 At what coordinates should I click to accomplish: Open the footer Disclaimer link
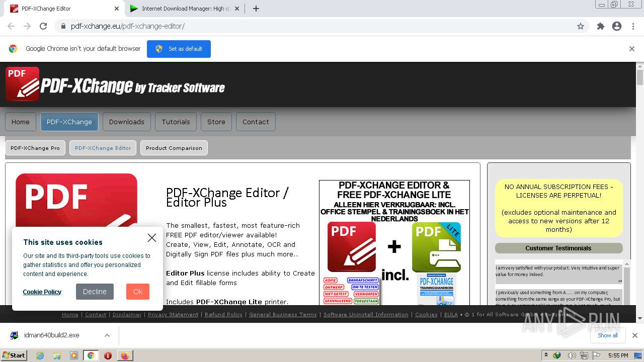[x=127, y=314]
